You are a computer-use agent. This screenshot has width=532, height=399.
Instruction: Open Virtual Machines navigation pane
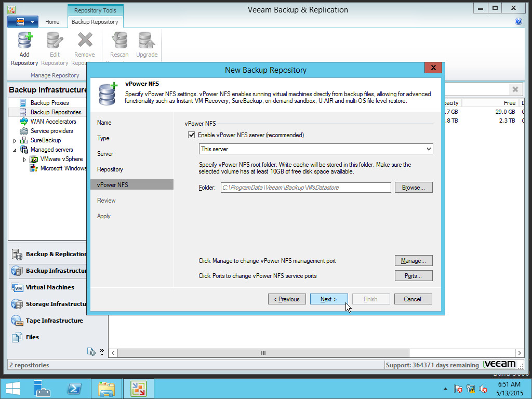pos(48,287)
